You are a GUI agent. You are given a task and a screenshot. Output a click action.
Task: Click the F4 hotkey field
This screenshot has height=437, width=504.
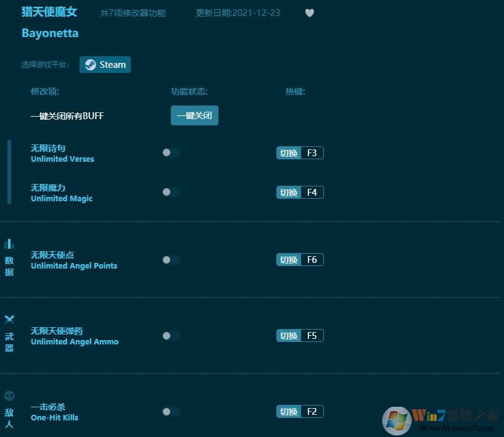click(312, 193)
